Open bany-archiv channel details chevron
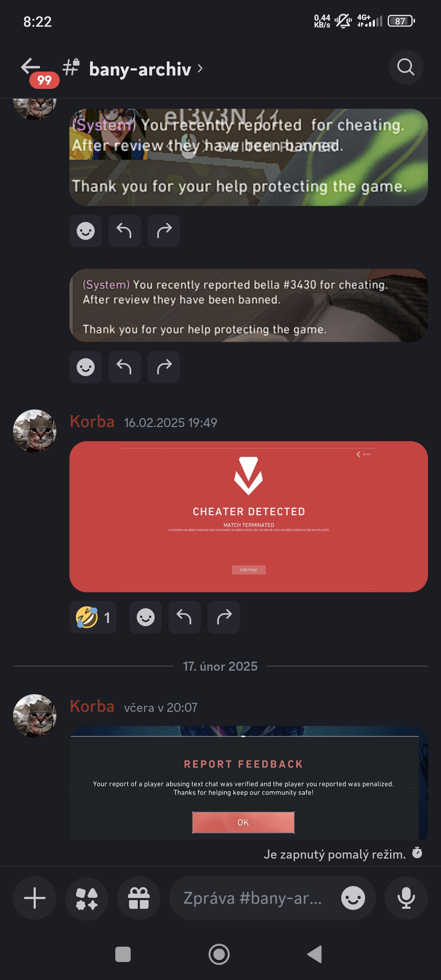Viewport: 441px width, 980px height. click(200, 69)
